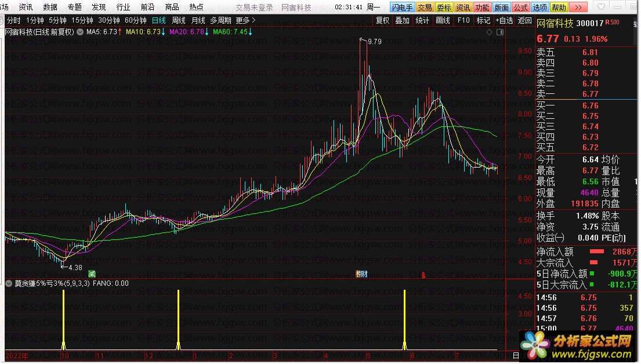
Task: Click the 帮助 button
Action: click(559, 8)
